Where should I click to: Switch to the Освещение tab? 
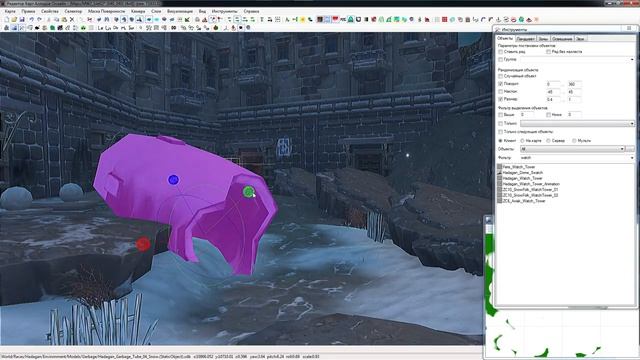562,39
